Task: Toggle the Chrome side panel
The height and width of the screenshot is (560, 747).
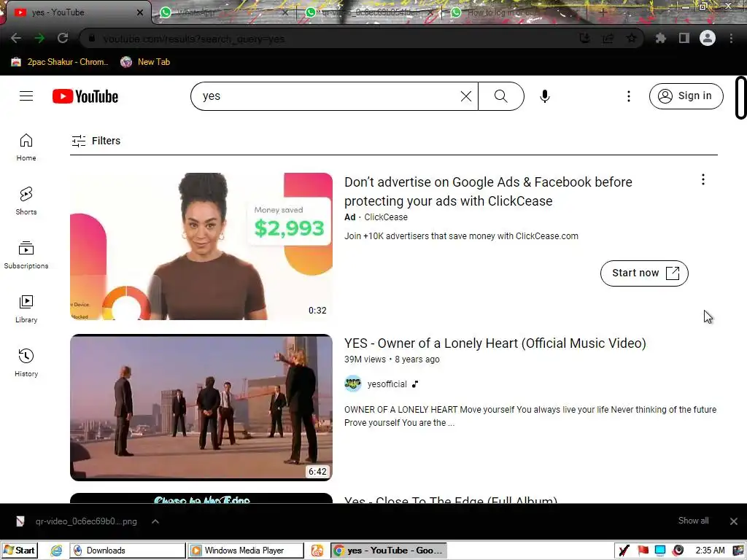Action: click(684, 38)
